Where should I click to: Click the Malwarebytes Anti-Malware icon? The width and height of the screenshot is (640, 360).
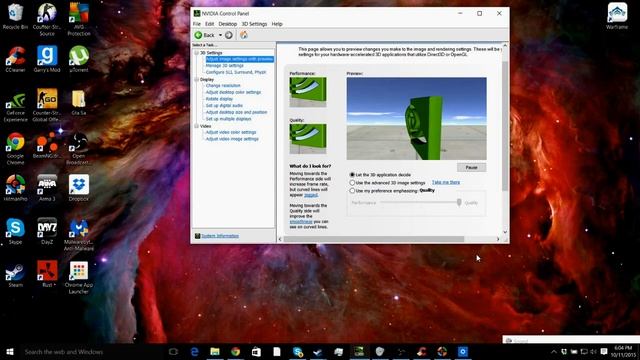79,228
